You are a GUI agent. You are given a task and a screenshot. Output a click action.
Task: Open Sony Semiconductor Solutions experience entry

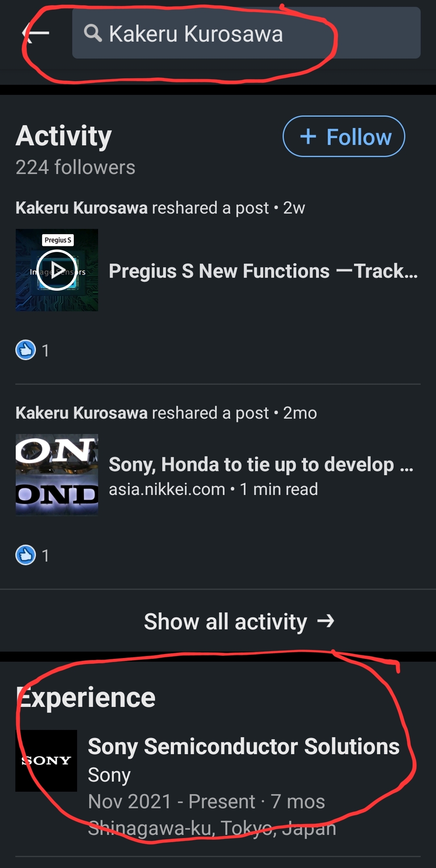pos(243,746)
